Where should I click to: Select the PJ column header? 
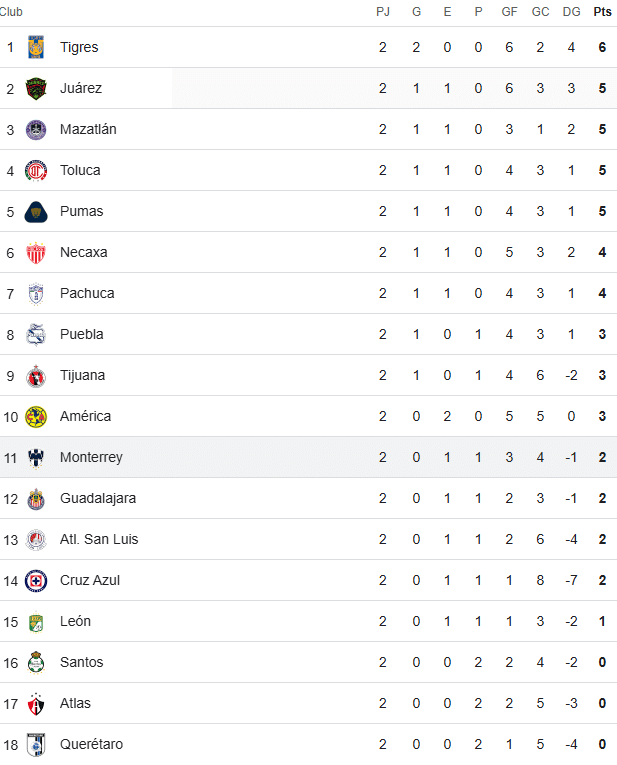383,12
